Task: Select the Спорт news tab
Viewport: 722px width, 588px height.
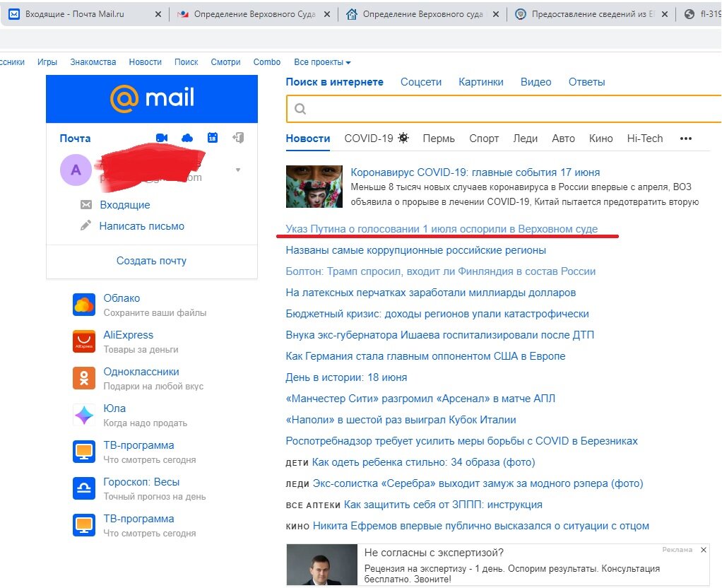Action: pos(484,139)
